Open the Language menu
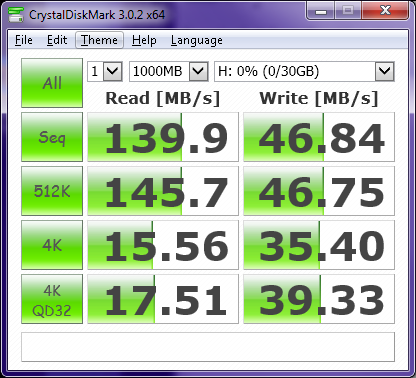The image size is (416, 378). coord(197,40)
